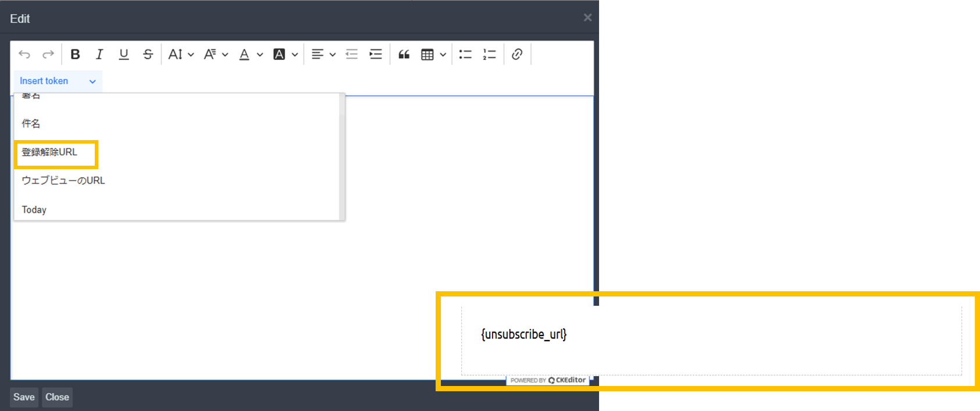Insert a numbered list

coord(489,54)
